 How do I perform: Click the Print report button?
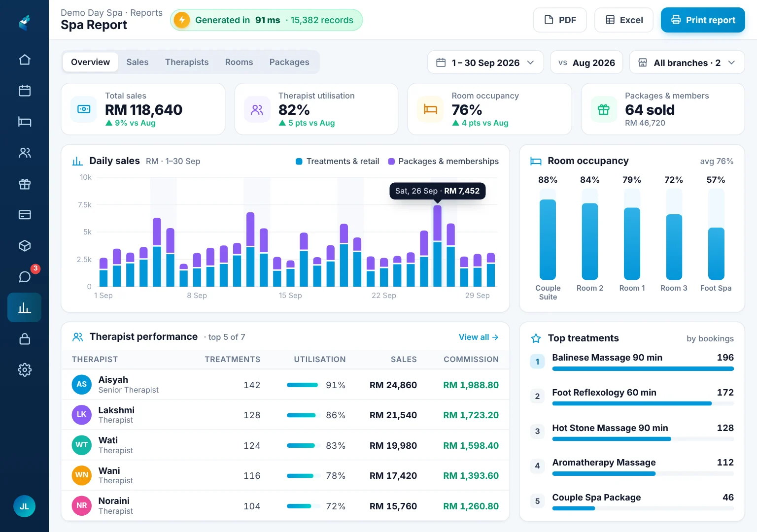click(x=703, y=20)
